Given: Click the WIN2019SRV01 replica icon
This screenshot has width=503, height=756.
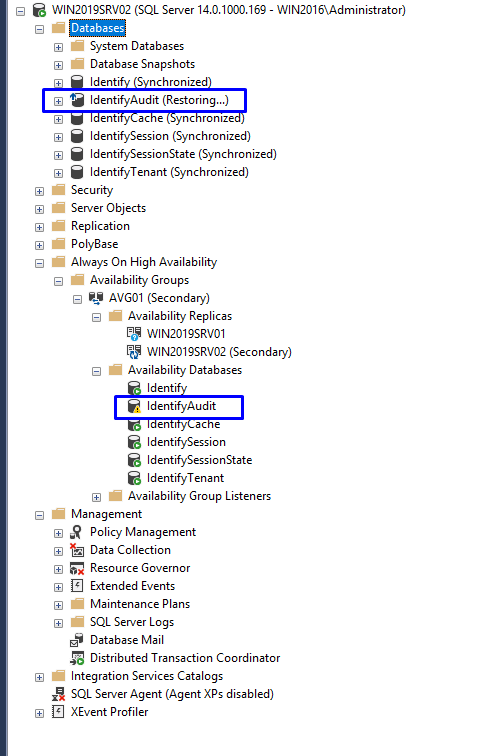Looking at the screenshot, I should pyautogui.click(x=134, y=334).
